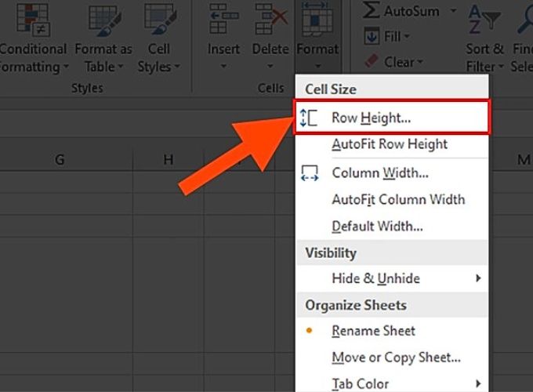Expand the Hide & Unhide submenu
Image resolution: width=533 pixels, height=392 pixels.
[x=392, y=278]
